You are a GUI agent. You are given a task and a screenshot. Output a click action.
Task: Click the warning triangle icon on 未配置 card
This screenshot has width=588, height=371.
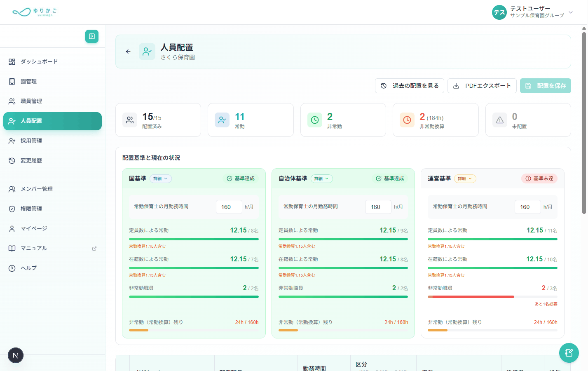(500, 120)
